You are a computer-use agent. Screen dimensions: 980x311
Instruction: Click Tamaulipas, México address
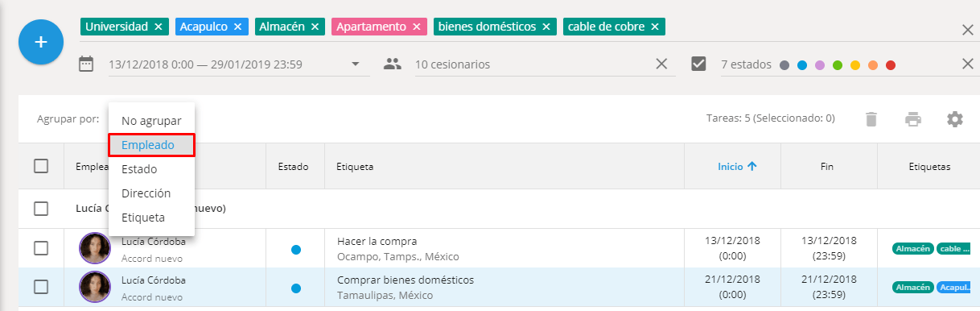click(x=385, y=296)
